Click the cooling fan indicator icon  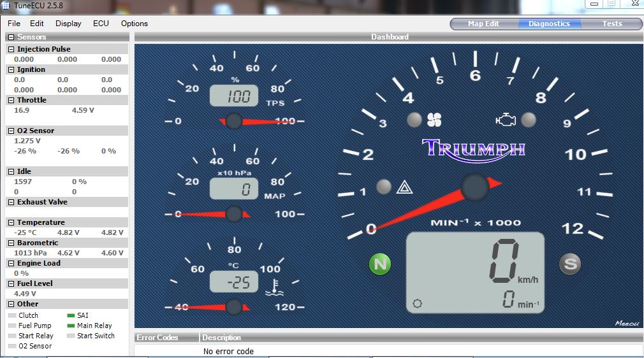(x=434, y=120)
